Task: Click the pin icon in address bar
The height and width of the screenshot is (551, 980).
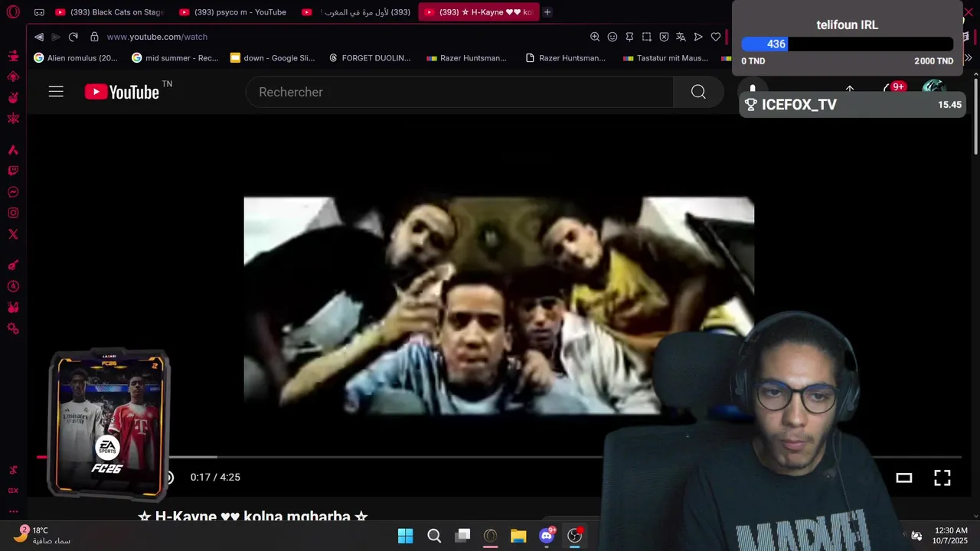Action: (629, 37)
